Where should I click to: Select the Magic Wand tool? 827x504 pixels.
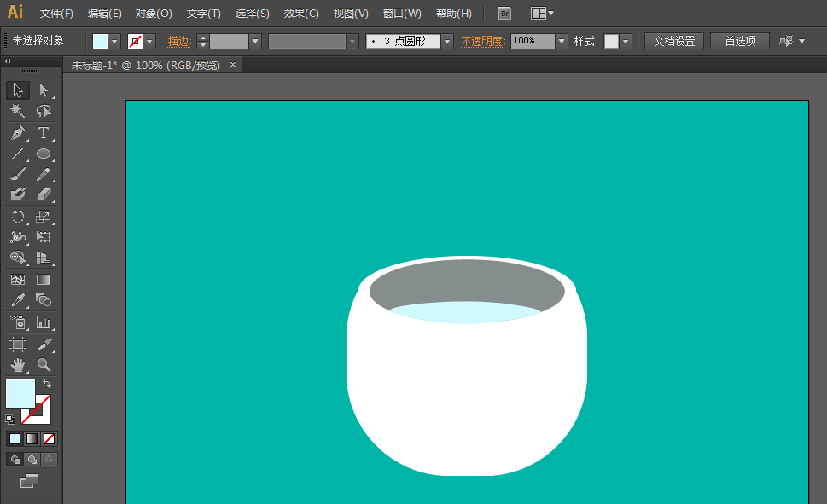(18, 111)
